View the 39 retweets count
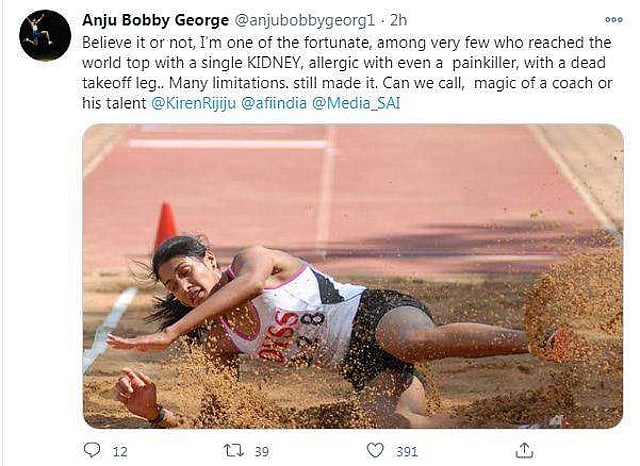Viewport: 640px width, 466px height. click(x=262, y=452)
